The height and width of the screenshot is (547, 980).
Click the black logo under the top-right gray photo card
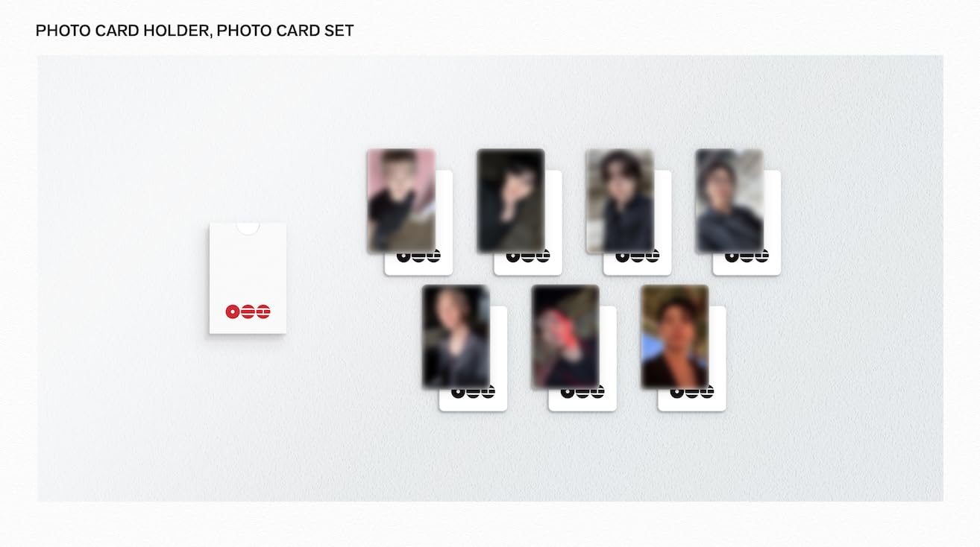747,256
